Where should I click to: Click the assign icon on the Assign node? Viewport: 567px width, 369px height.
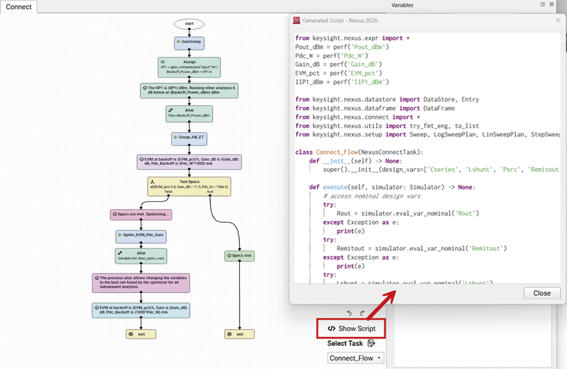(x=163, y=62)
